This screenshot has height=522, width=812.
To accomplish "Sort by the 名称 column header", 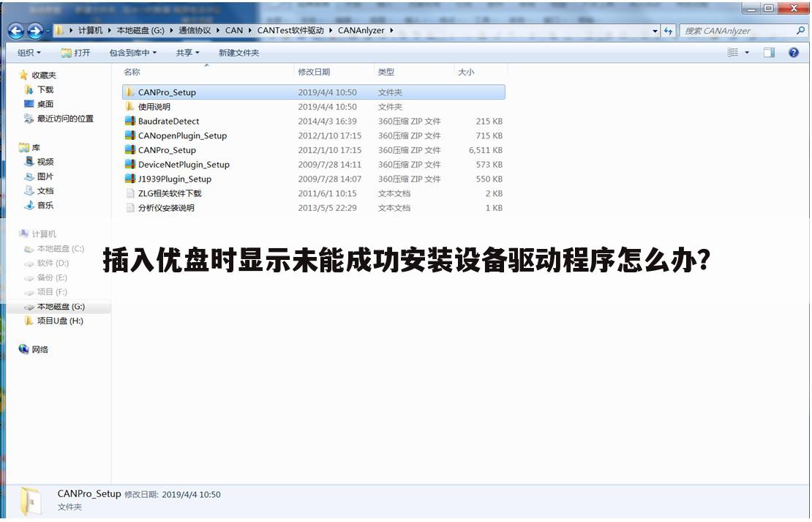I will [132, 72].
